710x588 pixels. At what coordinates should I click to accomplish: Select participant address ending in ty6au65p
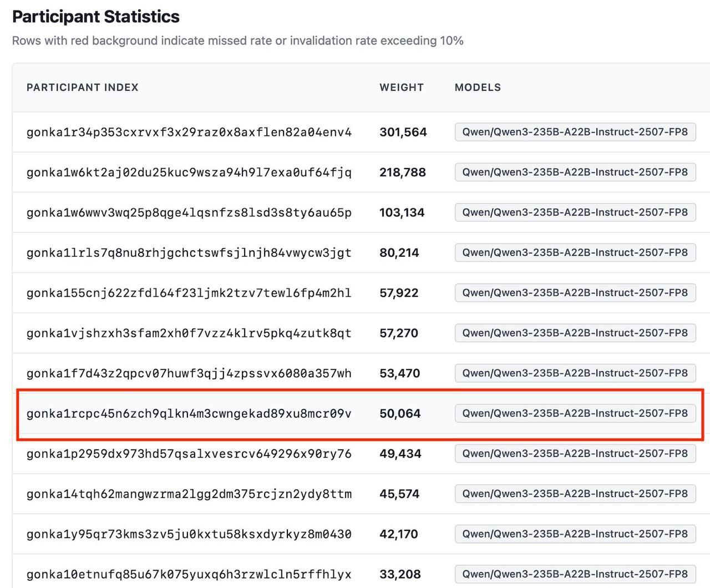189,213
